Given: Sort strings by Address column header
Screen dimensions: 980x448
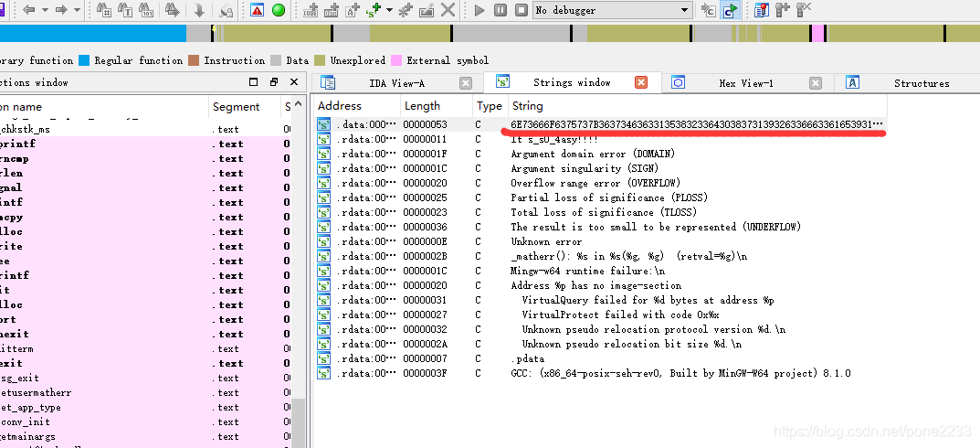Looking at the screenshot, I should coord(356,106).
